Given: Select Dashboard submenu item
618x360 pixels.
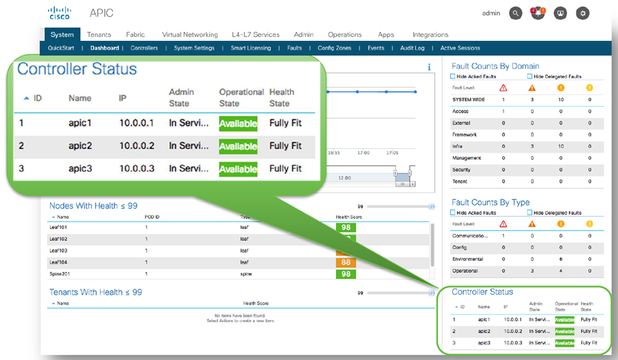Looking at the screenshot, I should pos(104,48).
